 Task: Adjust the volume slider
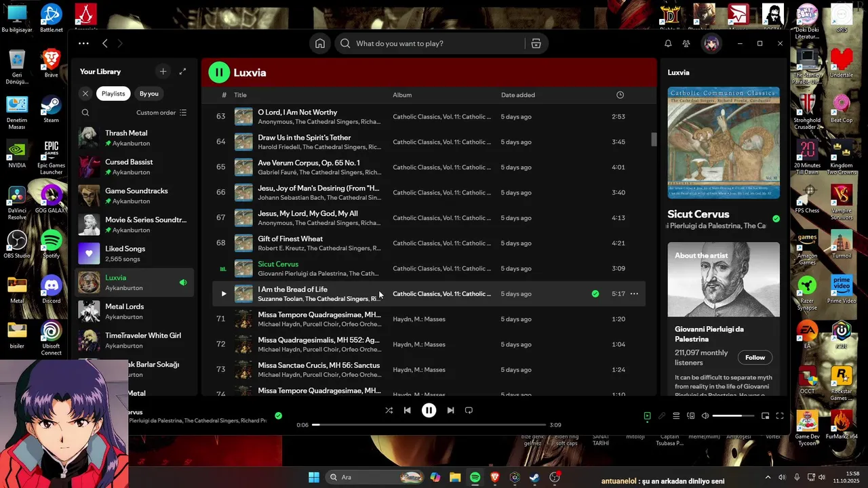(x=733, y=416)
